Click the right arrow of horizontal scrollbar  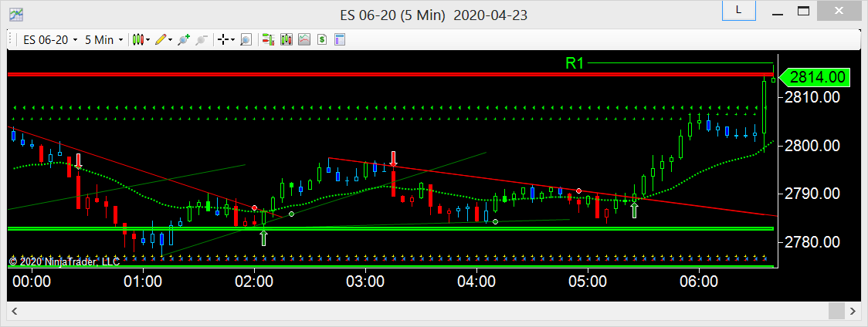[853, 311]
